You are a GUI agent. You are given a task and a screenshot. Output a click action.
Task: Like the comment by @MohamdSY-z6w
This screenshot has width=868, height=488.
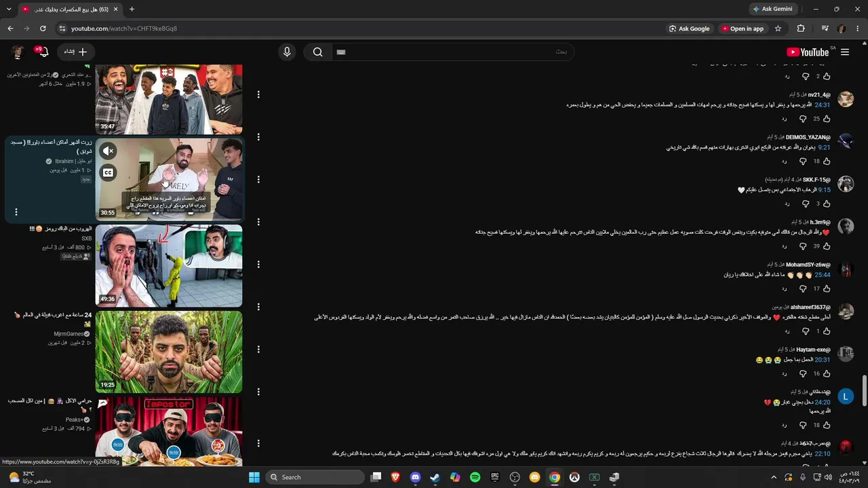click(827, 289)
